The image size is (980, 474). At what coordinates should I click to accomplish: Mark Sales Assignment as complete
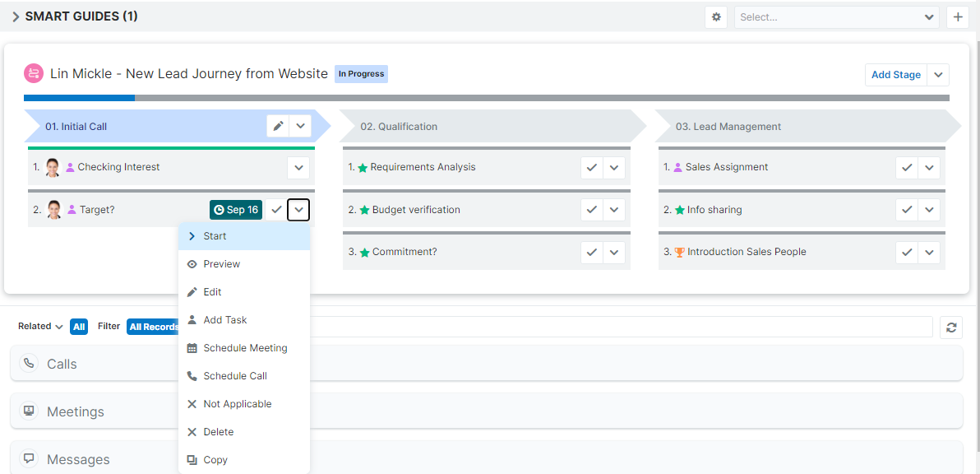pos(906,167)
